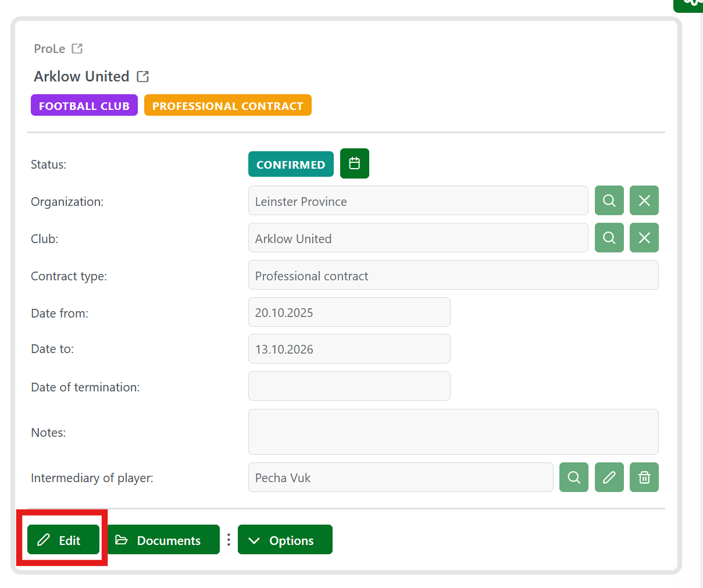
Task: Search for a Club with magnifier icon
Action: click(x=609, y=238)
